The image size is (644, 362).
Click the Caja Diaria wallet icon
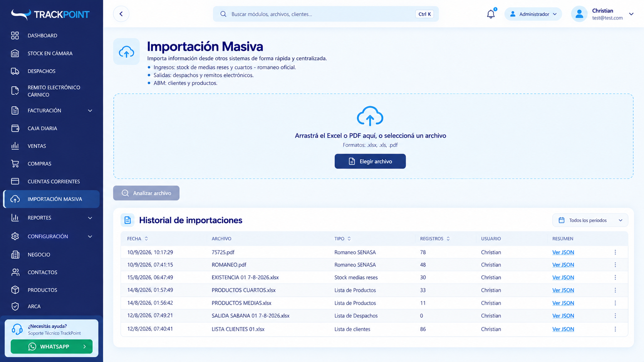15,128
